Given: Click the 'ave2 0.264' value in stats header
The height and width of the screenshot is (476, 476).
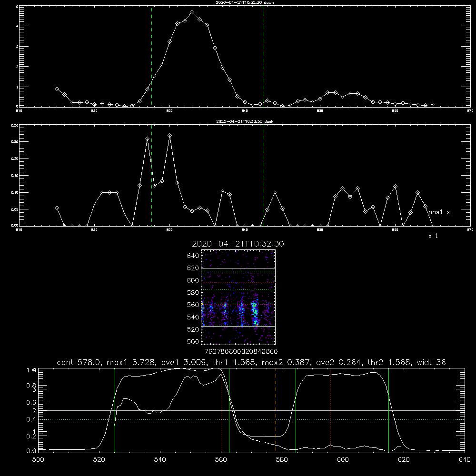Looking at the screenshot, I should [339, 362].
